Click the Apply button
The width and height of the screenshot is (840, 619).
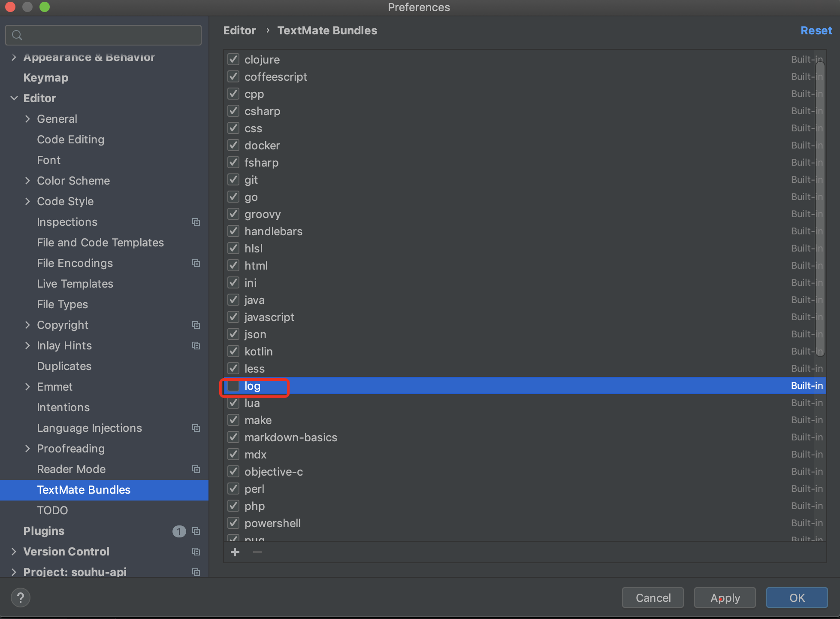point(725,598)
